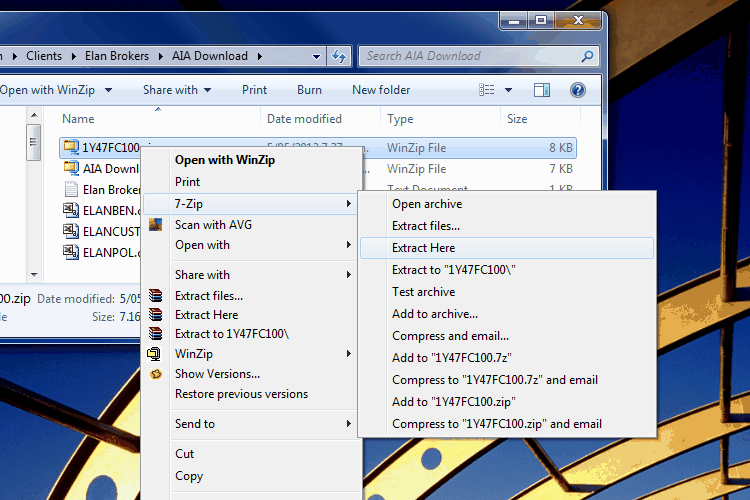Click the navigation pane scroll down arrow

coord(33,275)
